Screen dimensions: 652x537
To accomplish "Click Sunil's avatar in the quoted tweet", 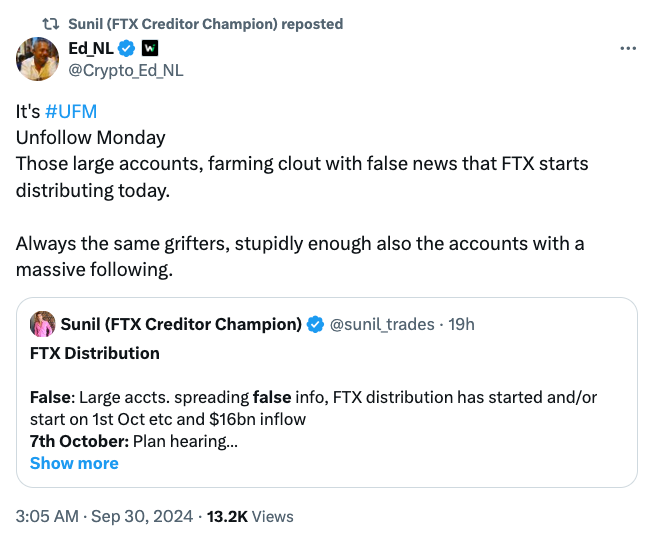I will pos(44,324).
